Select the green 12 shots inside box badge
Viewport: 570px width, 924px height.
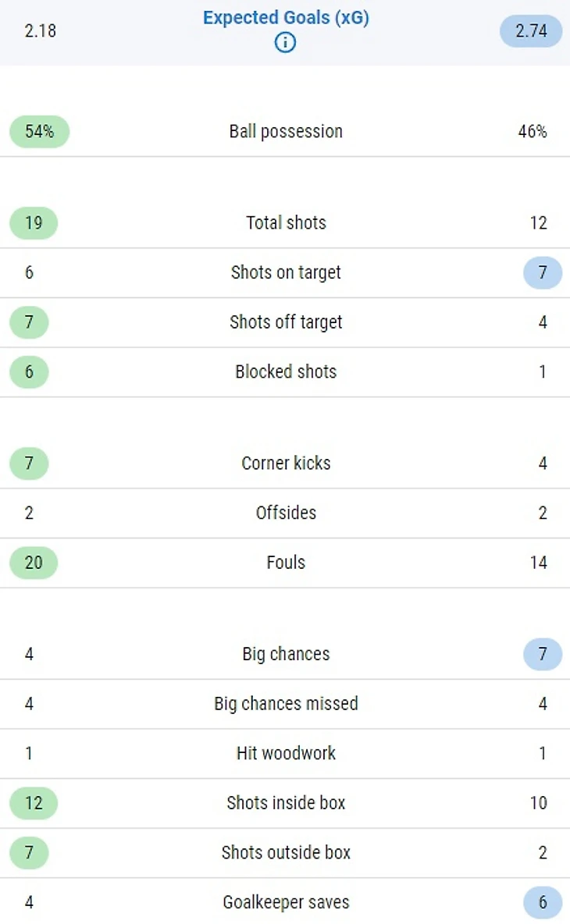34,803
